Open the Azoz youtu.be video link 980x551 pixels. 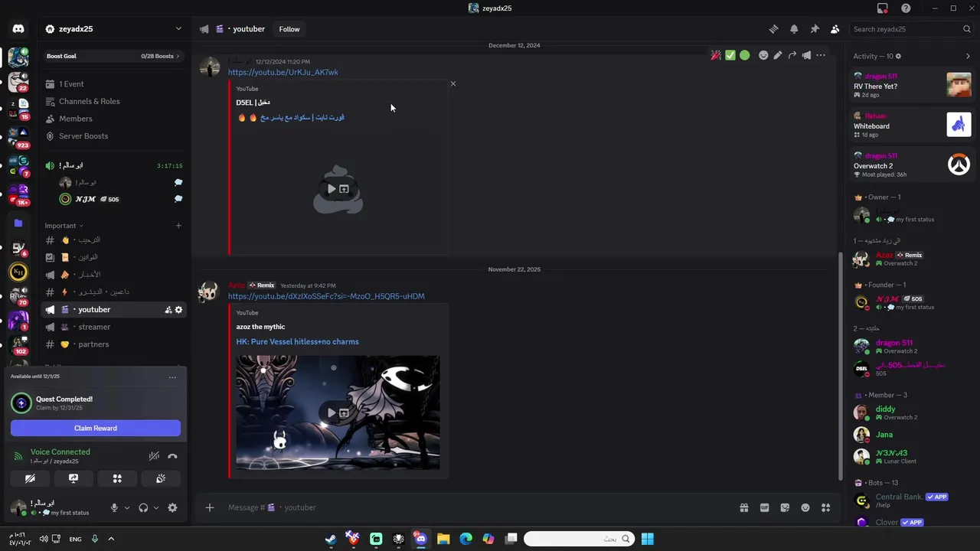[x=326, y=296]
